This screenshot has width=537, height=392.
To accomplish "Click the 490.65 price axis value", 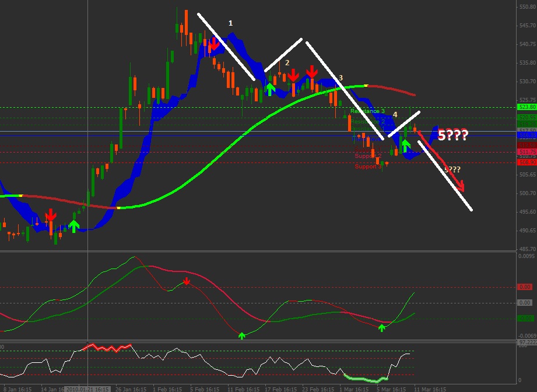I will [x=528, y=231].
